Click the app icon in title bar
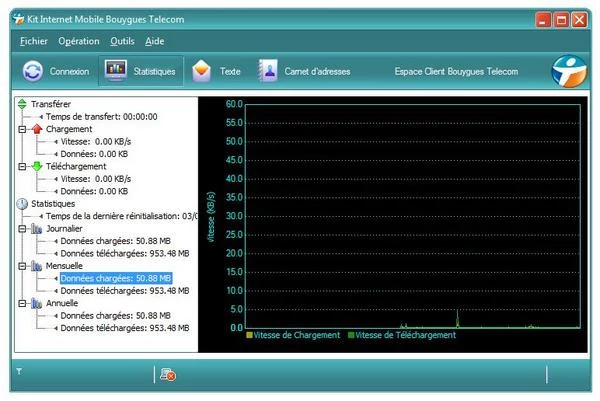Image resolution: width=600 pixels, height=401 pixels. pyautogui.click(x=19, y=19)
